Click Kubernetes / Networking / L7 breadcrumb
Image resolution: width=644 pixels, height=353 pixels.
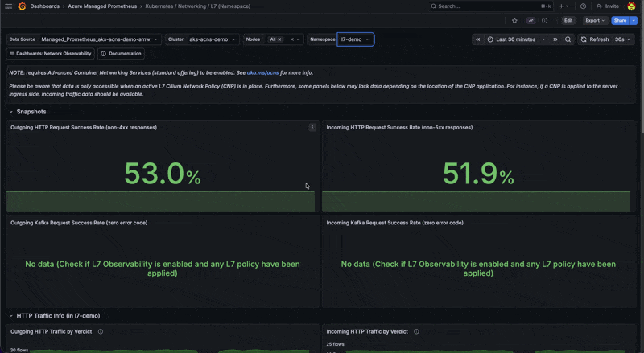pos(197,6)
